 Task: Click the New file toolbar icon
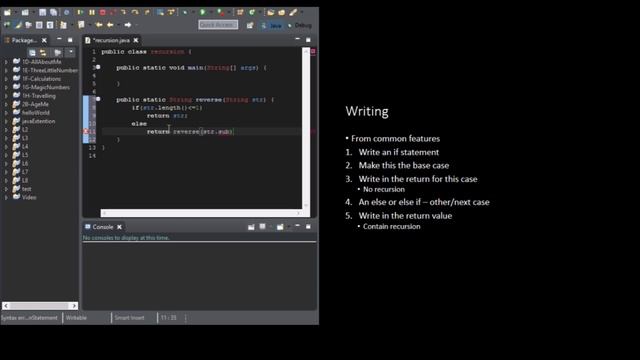(7, 12)
